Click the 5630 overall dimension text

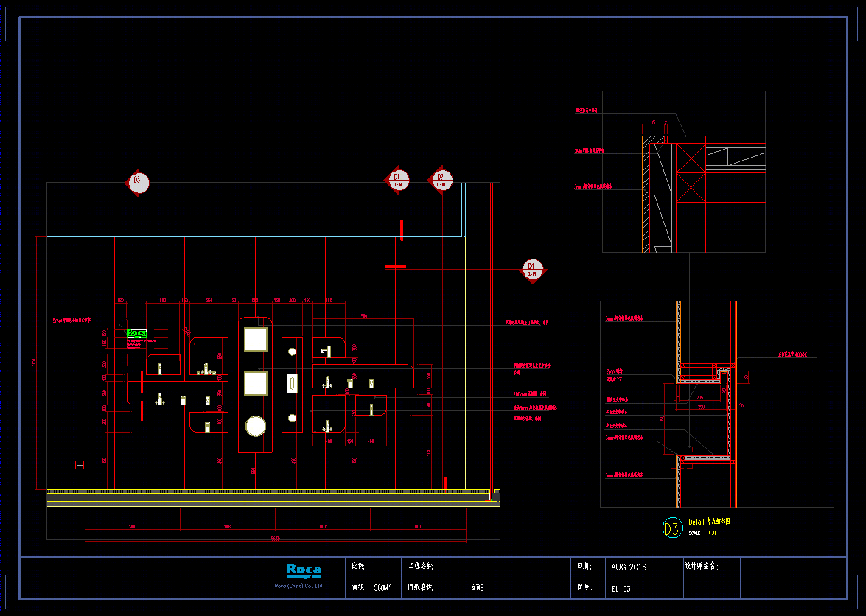coord(275,539)
